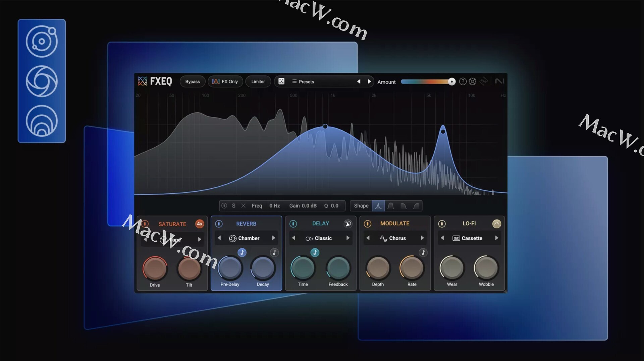Image resolution: width=644 pixels, height=361 pixels.
Task: Select the narrow high-frequency EQ band node
Action: 443,132
